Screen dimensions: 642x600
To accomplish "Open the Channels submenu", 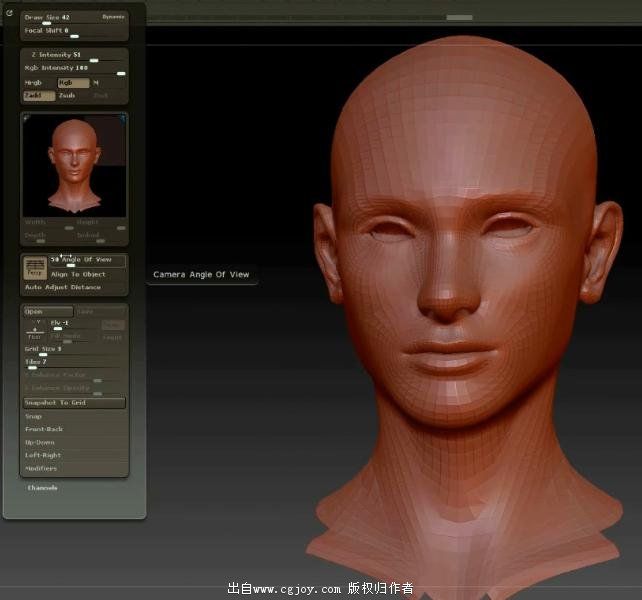I will (x=42, y=488).
